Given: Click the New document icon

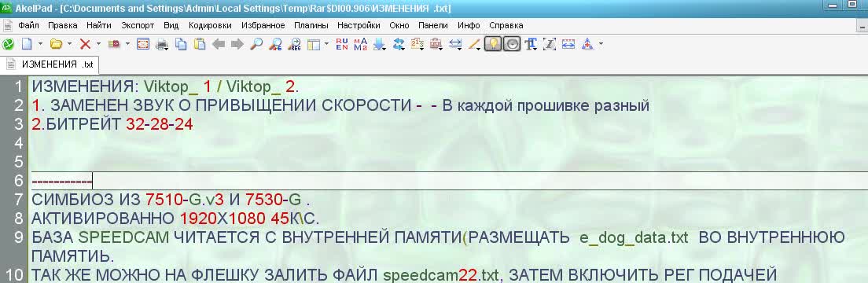Looking at the screenshot, I should [27, 44].
